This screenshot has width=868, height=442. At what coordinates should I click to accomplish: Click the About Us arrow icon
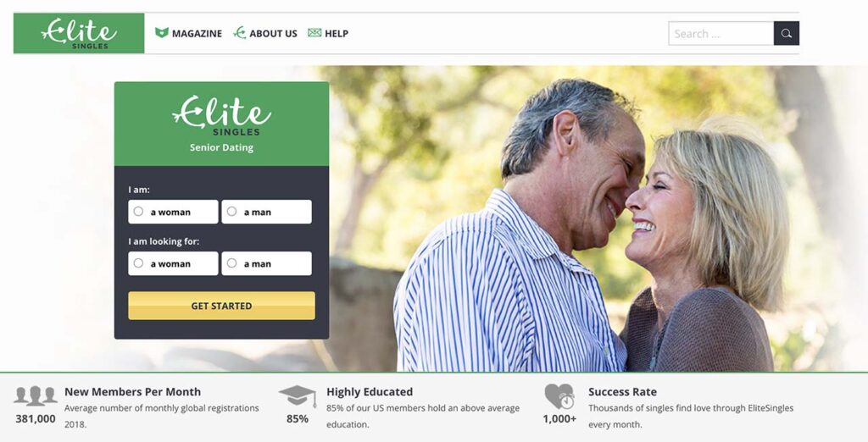tap(239, 33)
